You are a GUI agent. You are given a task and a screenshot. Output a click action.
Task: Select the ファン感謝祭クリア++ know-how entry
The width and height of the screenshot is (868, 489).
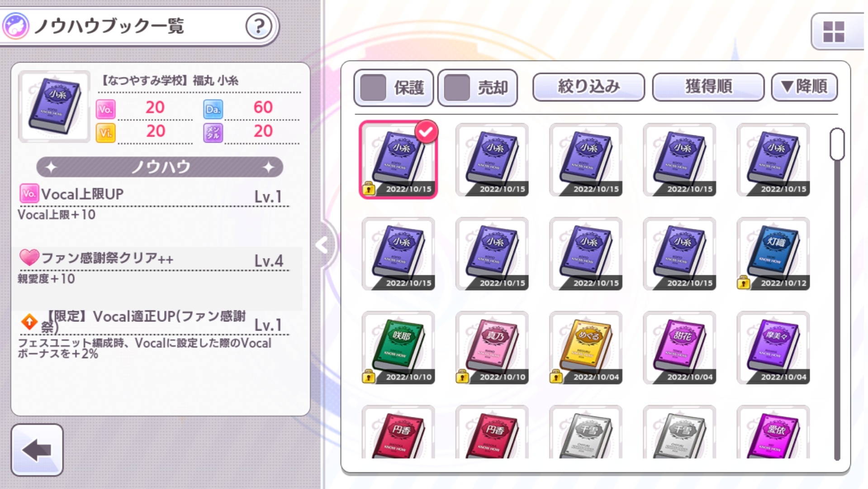[x=154, y=269]
